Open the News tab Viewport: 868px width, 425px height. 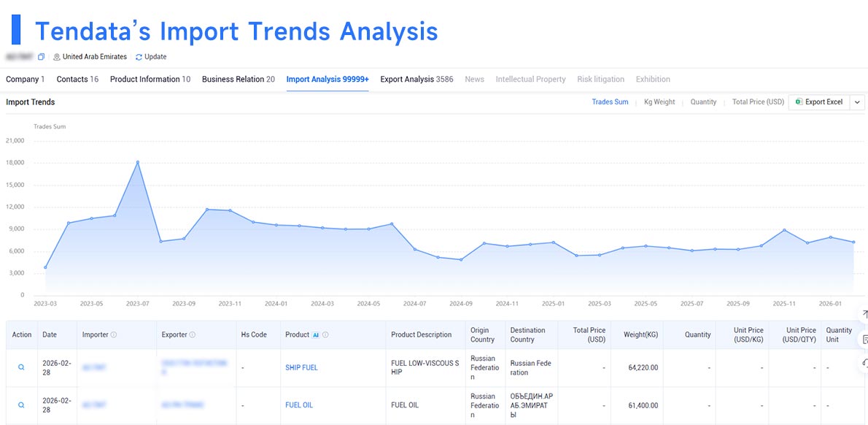point(474,80)
